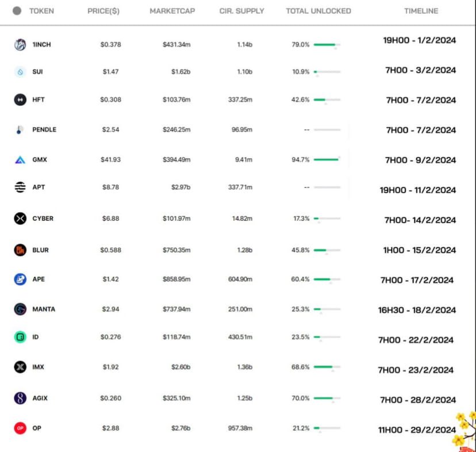Select timeline 7H00 - 3/2/2024
Screen dimensions: 476x452
point(420,70)
